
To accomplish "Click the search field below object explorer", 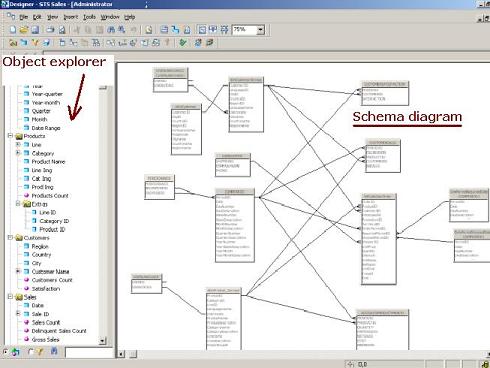I will pos(89,352).
